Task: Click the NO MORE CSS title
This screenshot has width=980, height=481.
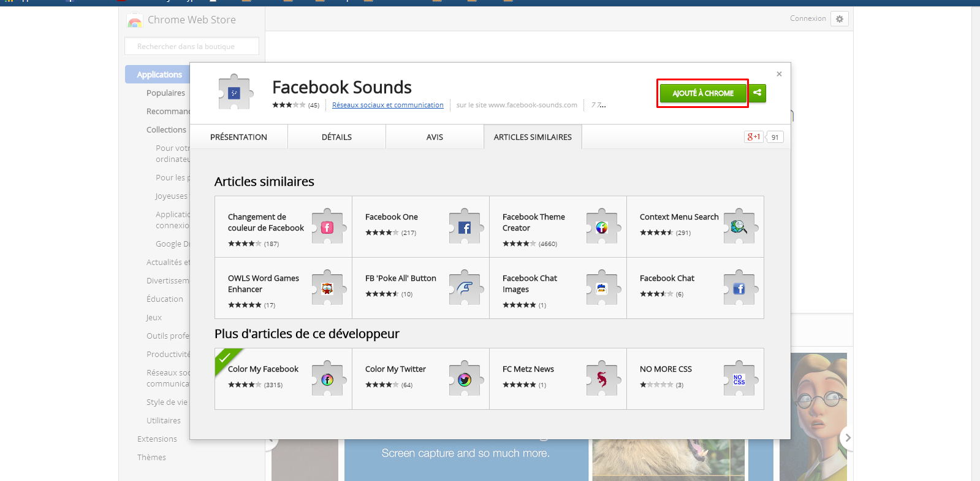Action: click(x=666, y=369)
